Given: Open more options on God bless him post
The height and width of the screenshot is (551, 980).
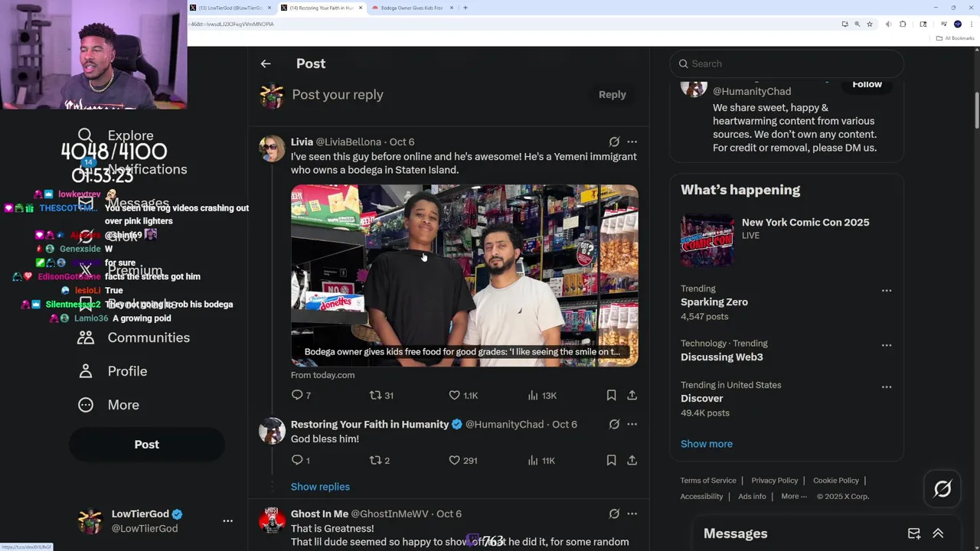Looking at the screenshot, I should [x=632, y=424].
